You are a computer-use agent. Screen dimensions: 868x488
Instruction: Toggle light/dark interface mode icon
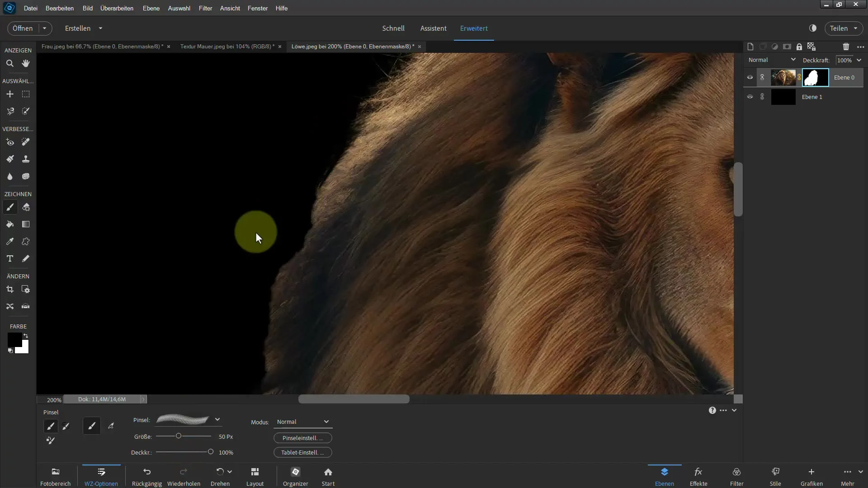pos(813,28)
